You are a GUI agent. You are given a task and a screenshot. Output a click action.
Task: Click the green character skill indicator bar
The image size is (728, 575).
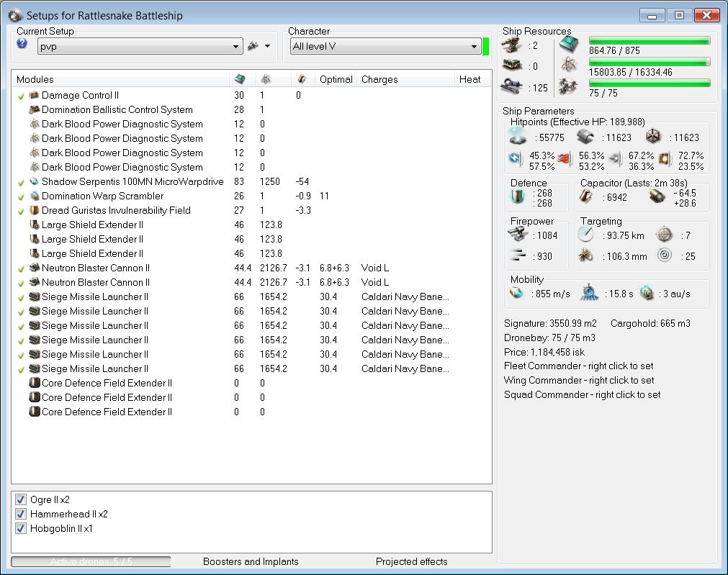486,46
